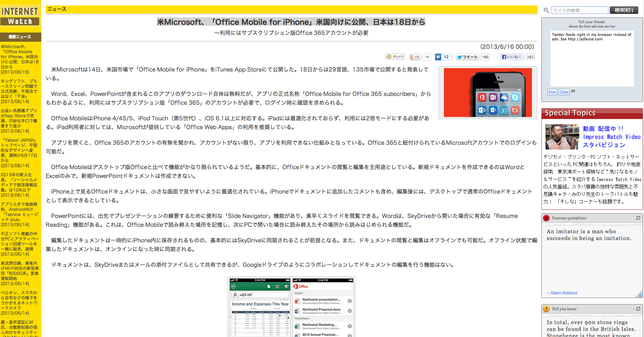Click the INTERNET Watch logo
This screenshot has height=337, width=644.
[20, 15]
